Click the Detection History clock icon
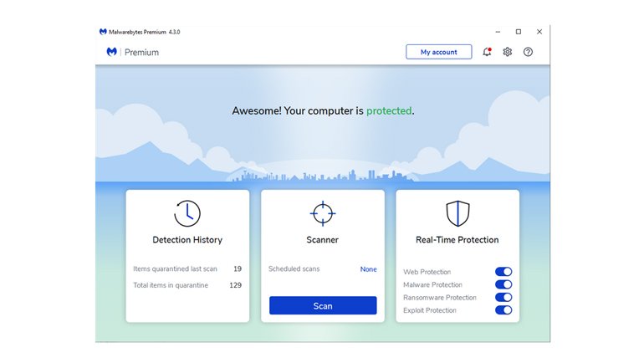This screenshot has height=363, width=644. (x=187, y=213)
